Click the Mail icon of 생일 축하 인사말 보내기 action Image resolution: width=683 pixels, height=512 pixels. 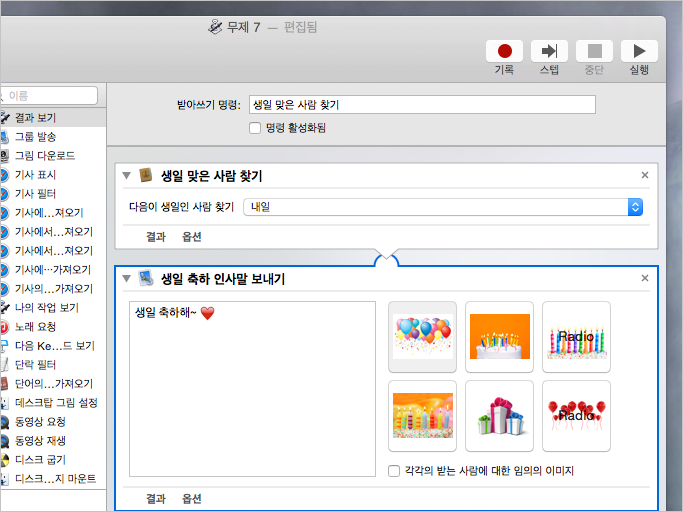146,278
